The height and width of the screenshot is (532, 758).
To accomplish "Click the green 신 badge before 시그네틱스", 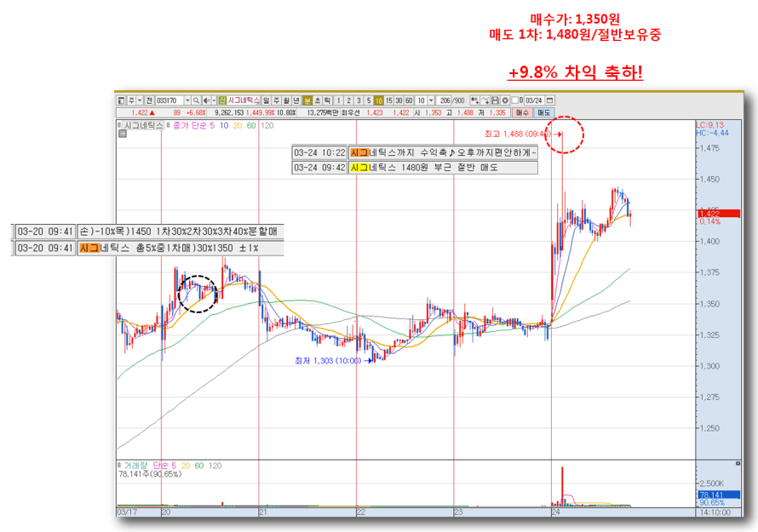I will point(222,100).
